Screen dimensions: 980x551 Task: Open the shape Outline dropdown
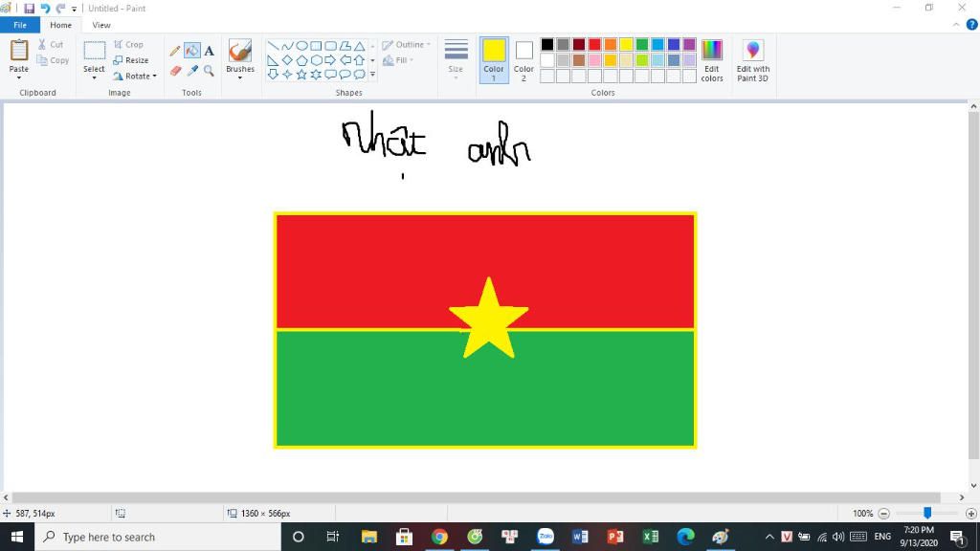[406, 44]
